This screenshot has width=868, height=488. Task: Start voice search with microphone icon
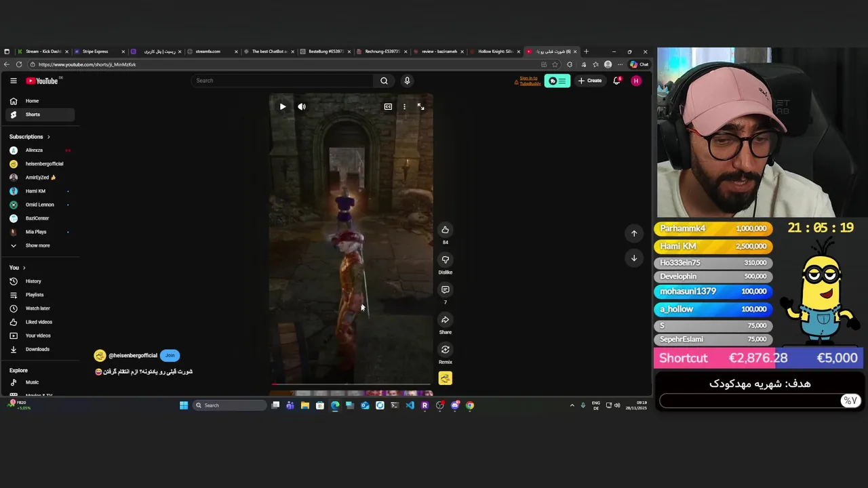click(x=407, y=81)
